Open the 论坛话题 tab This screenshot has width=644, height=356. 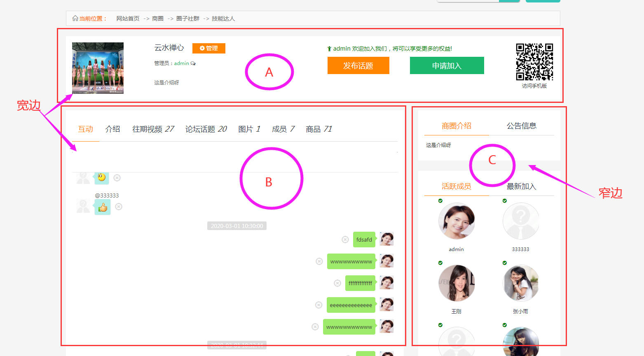click(206, 129)
